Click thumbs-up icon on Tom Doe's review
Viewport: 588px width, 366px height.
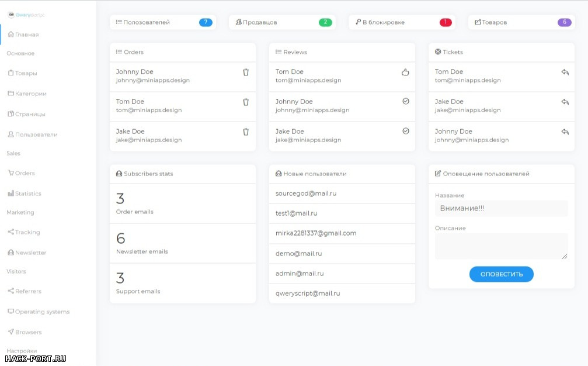pyautogui.click(x=406, y=72)
